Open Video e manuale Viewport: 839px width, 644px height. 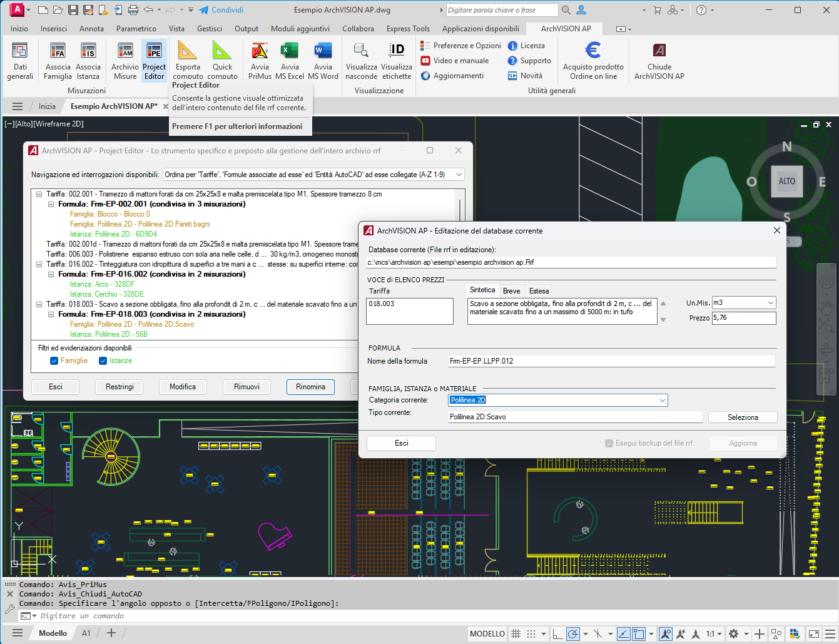click(455, 61)
